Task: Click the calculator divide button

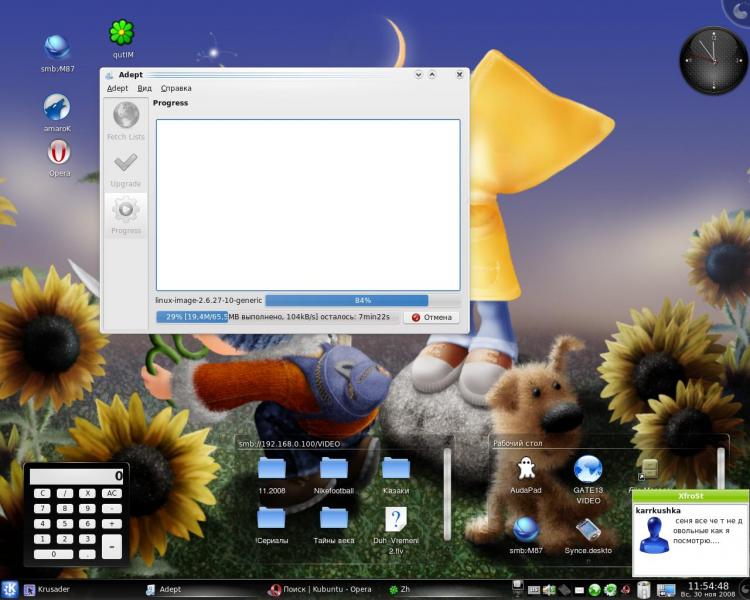Action: [65, 493]
